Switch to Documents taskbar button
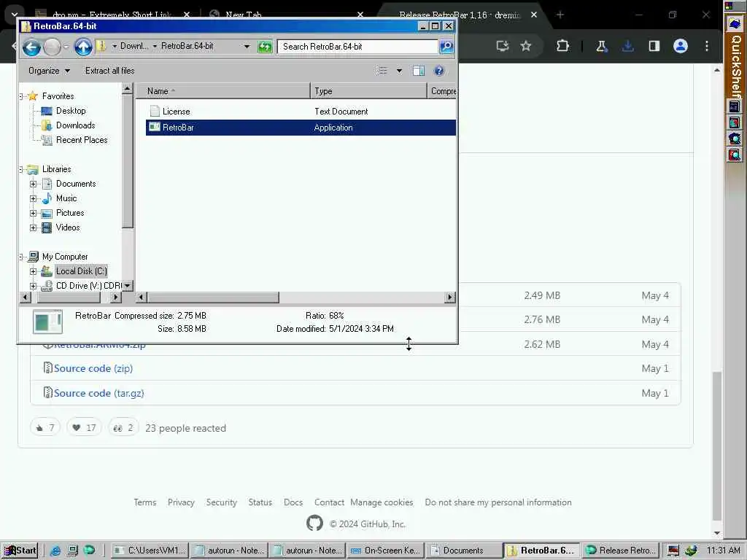747x560 pixels. (x=463, y=551)
